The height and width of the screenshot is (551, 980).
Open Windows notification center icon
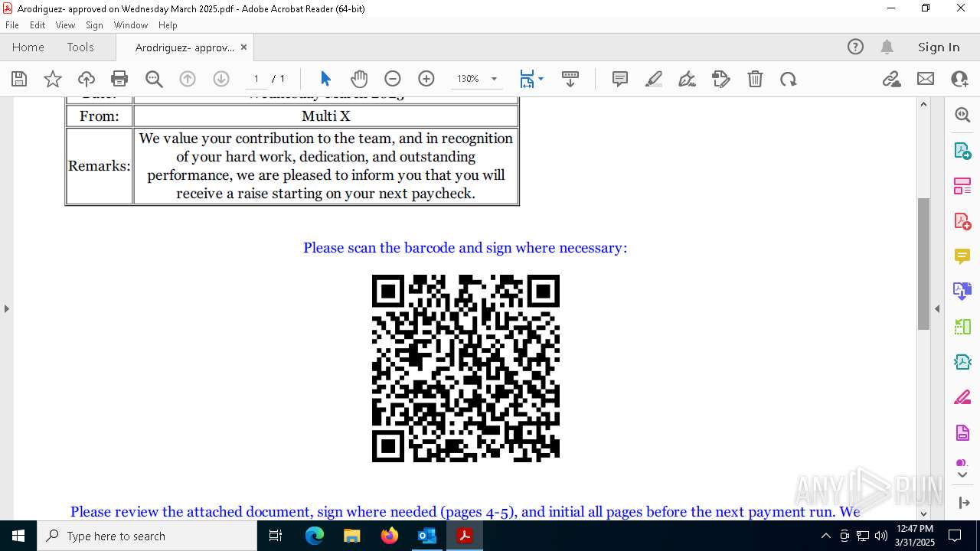pos(955,536)
